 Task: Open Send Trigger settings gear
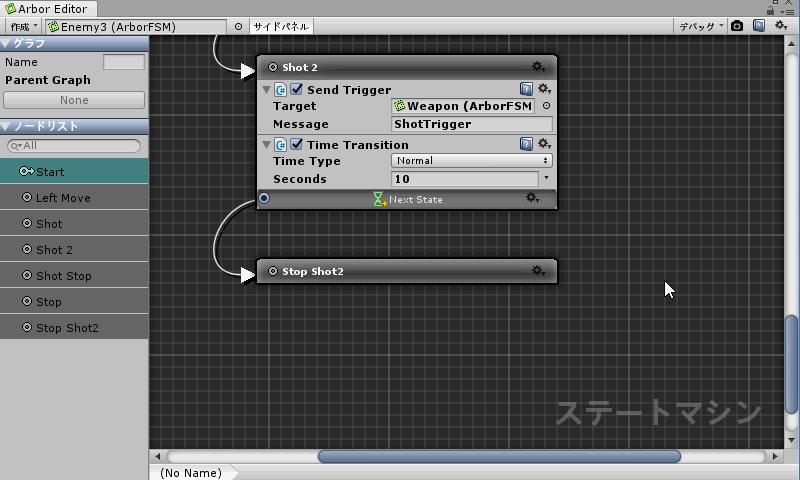[x=544, y=89]
